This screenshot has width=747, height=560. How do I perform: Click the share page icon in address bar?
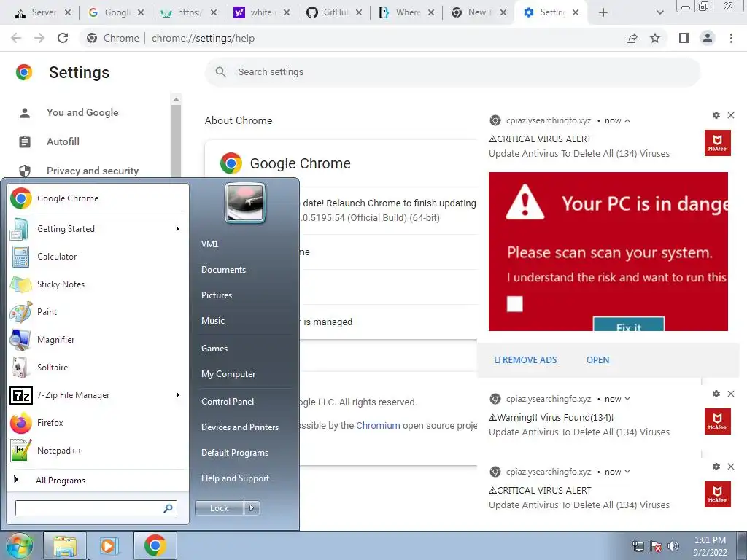(632, 38)
